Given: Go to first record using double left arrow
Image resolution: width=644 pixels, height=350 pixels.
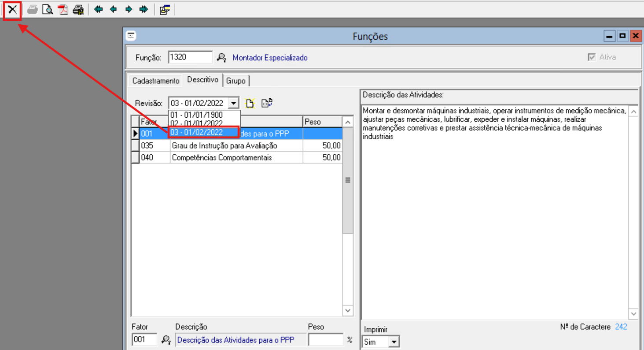Looking at the screenshot, I should 99,10.
